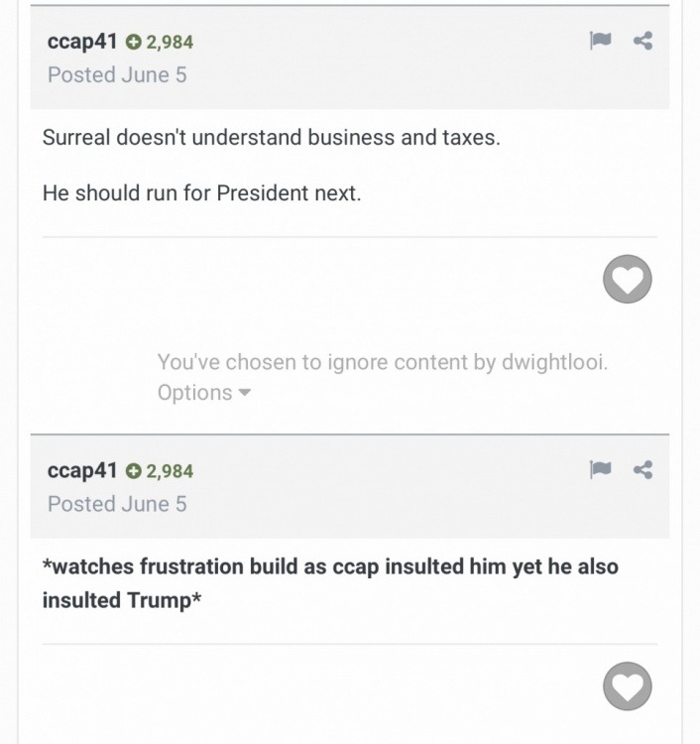Screen dimensions: 700x744
Task: Share the 'watches frustration build' post
Action: 642,470
